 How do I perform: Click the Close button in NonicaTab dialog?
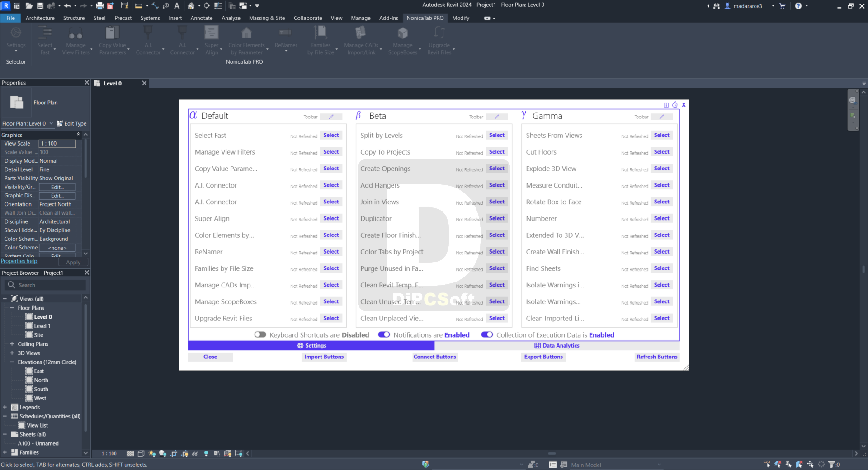(x=210, y=357)
